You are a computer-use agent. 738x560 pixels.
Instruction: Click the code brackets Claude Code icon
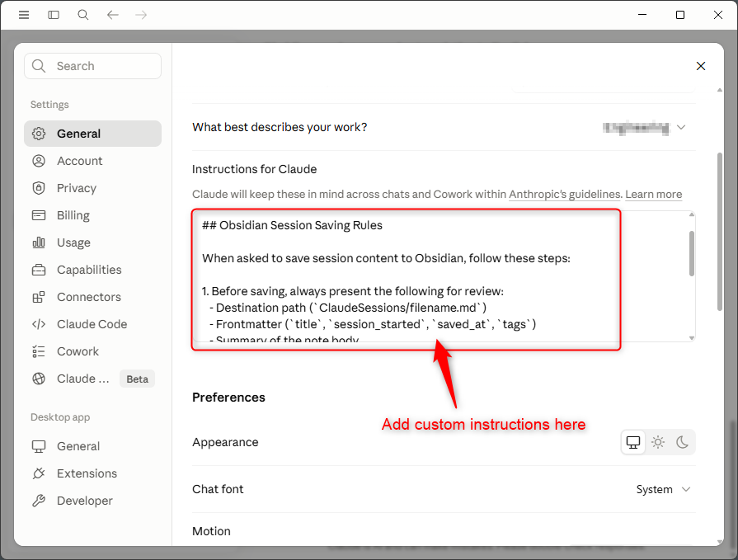[39, 324]
